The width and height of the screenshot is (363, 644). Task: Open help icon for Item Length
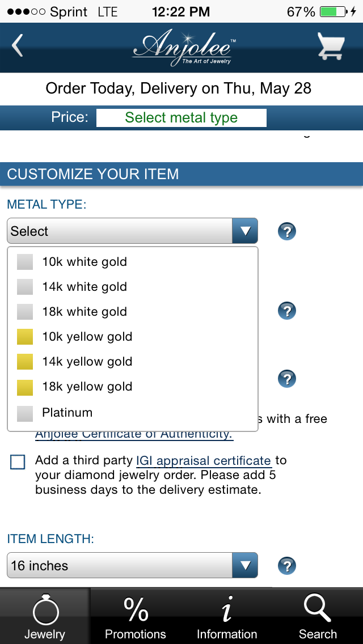click(x=287, y=566)
